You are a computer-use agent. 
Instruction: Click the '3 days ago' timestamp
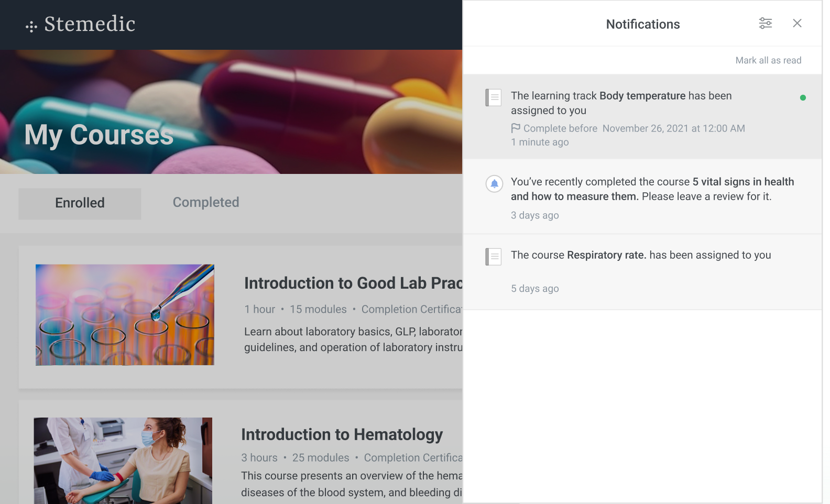click(x=535, y=215)
